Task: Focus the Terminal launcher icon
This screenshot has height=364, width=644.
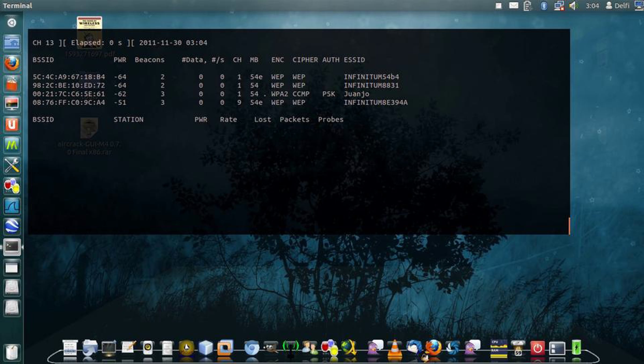Action: 12,247
